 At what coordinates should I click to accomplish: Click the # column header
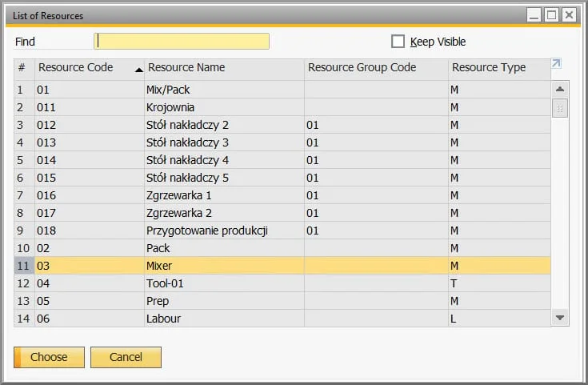coord(24,68)
